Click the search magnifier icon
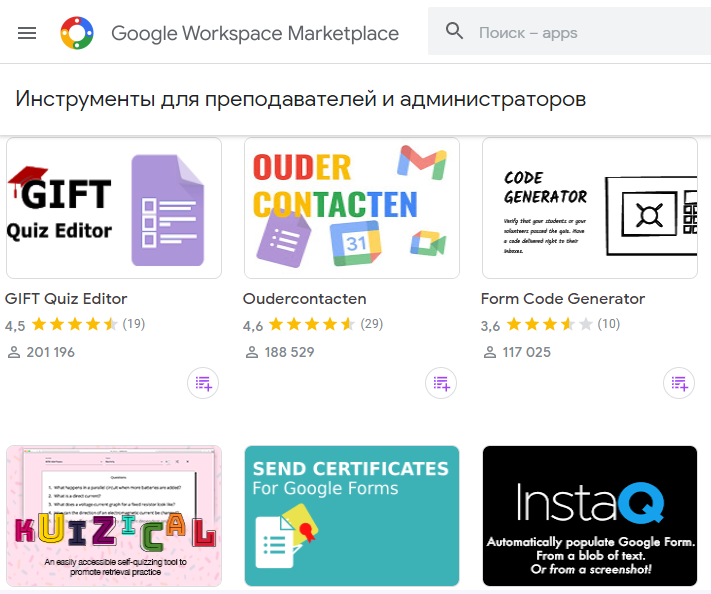This screenshot has height=594, width=711. [454, 31]
